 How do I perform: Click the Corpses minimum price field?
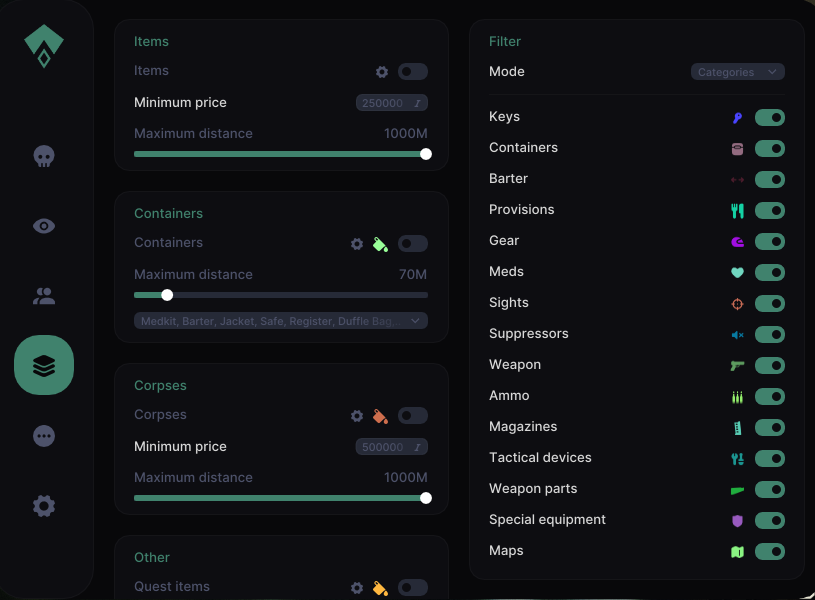point(392,447)
